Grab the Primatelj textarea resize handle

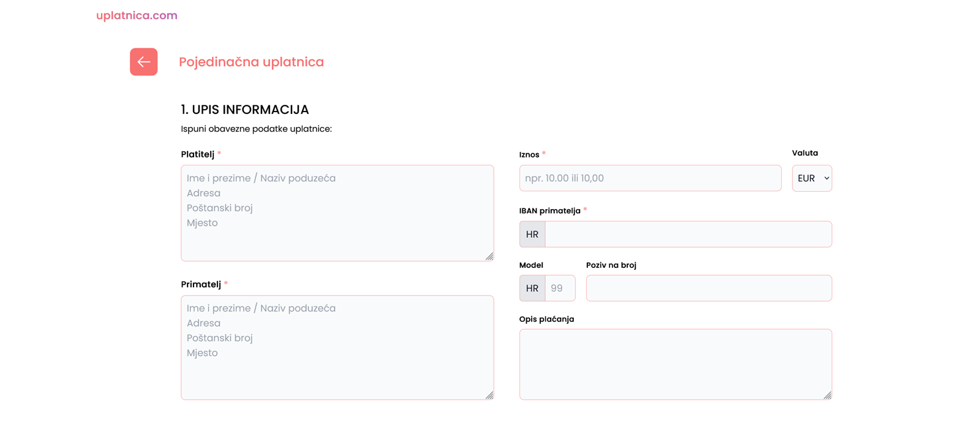point(489,395)
